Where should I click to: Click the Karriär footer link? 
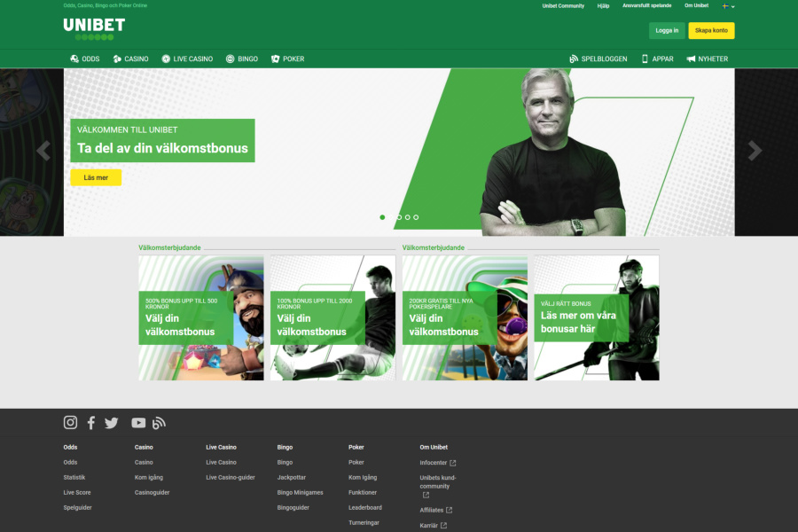point(428,526)
